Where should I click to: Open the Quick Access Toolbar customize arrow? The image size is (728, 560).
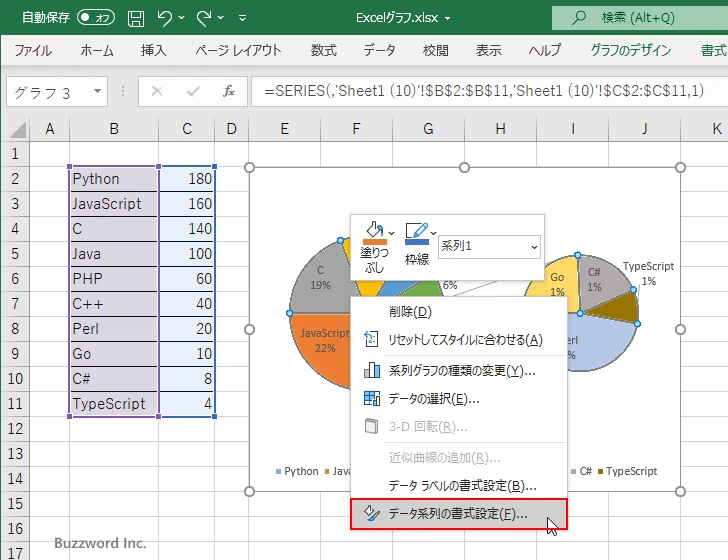(242, 18)
